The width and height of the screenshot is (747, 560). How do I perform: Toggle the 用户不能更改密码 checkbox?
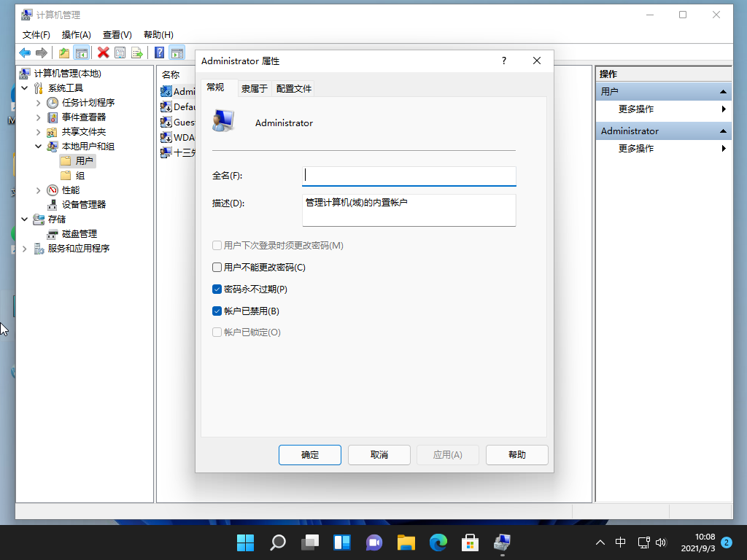tap(217, 268)
